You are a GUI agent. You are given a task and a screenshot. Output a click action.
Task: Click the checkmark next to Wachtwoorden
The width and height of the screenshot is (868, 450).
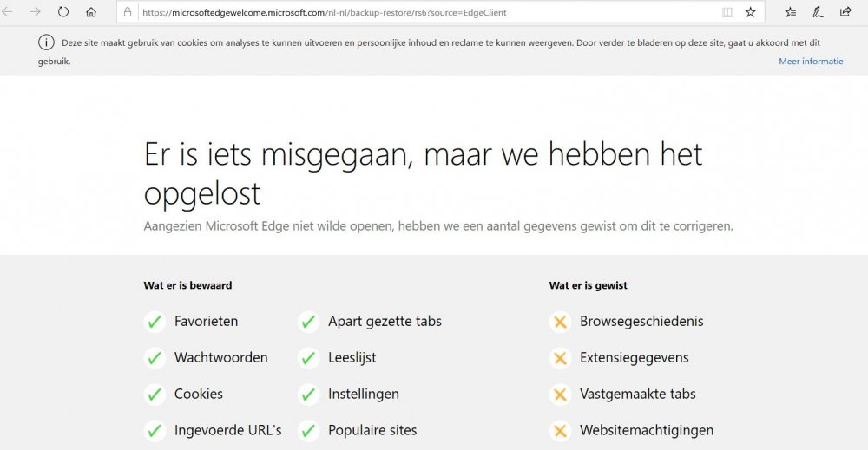(155, 358)
